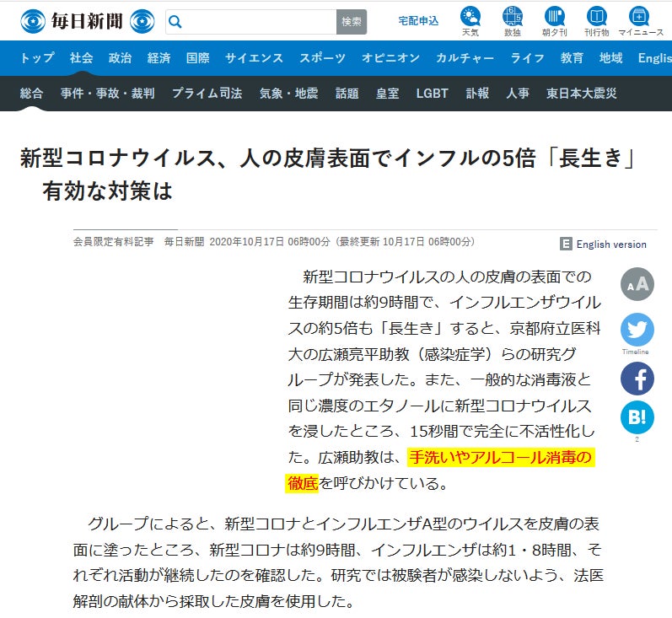Click inside the search text field
This screenshot has width=672, height=618.
tap(257, 21)
